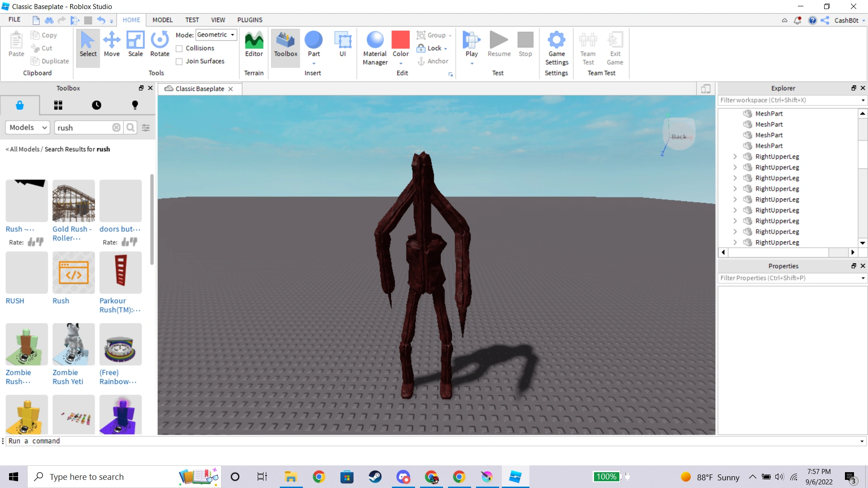Open the Terrain Editor
This screenshot has height=488, width=868.
click(x=254, y=45)
